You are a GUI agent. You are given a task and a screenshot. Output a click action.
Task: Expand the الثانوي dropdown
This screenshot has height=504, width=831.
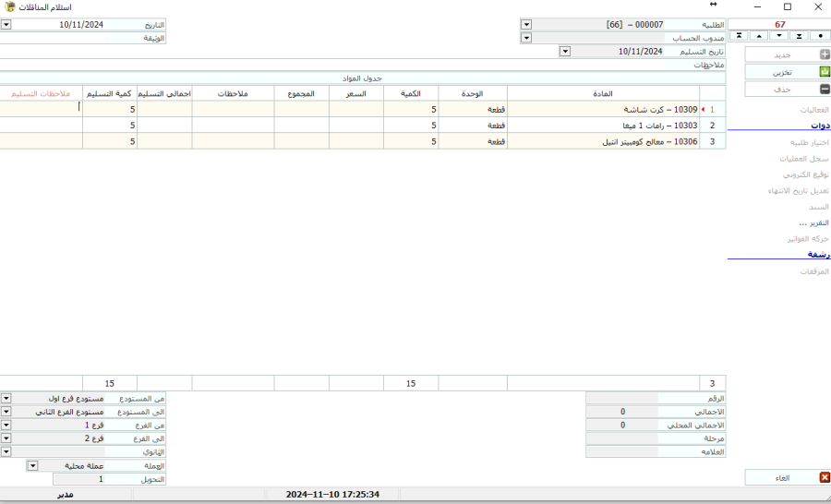tap(6, 452)
